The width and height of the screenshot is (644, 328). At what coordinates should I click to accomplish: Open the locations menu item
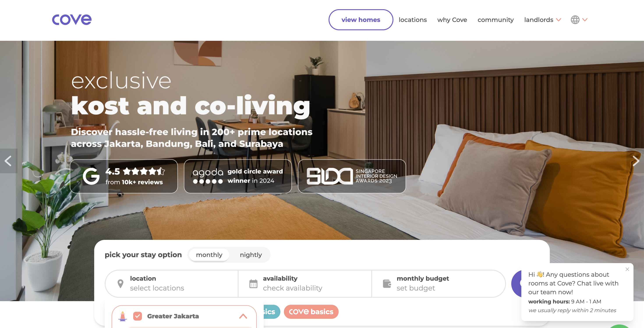tap(412, 20)
